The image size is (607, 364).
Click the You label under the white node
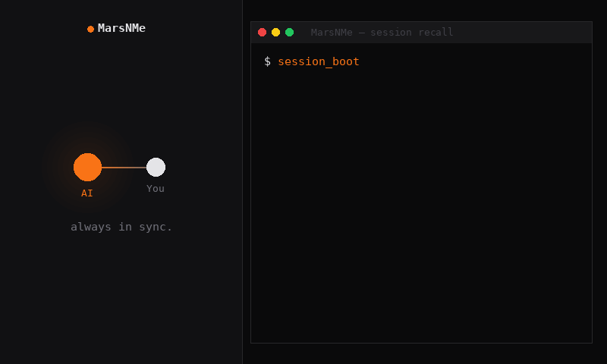156,188
